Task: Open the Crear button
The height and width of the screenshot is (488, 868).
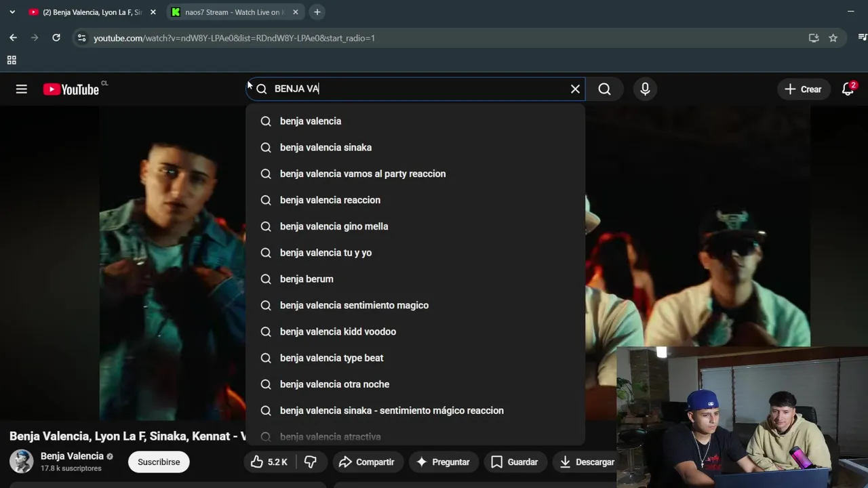Action: coord(803,89)
